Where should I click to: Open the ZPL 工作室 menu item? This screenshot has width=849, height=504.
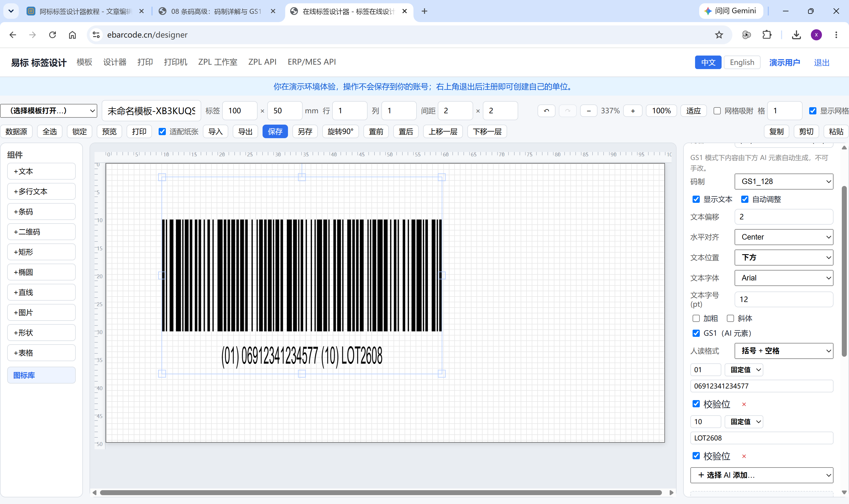(x=218, y=62)
